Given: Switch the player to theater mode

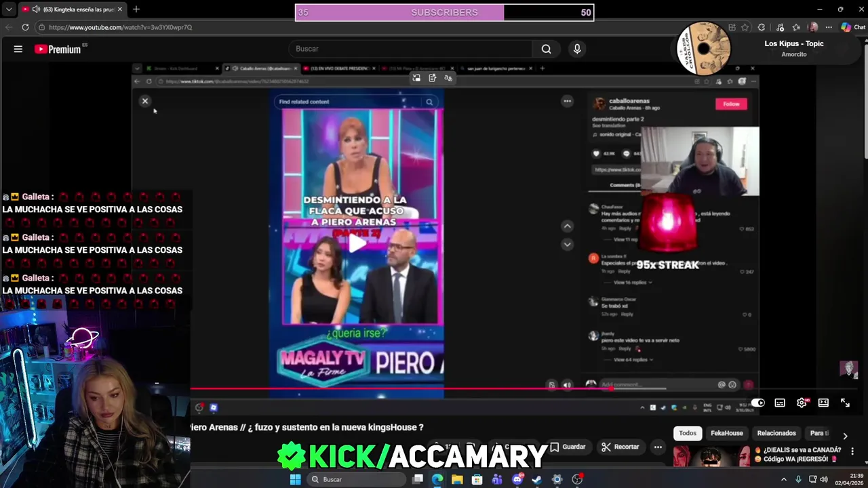Looking at the screenshot, I should point(823,403).
